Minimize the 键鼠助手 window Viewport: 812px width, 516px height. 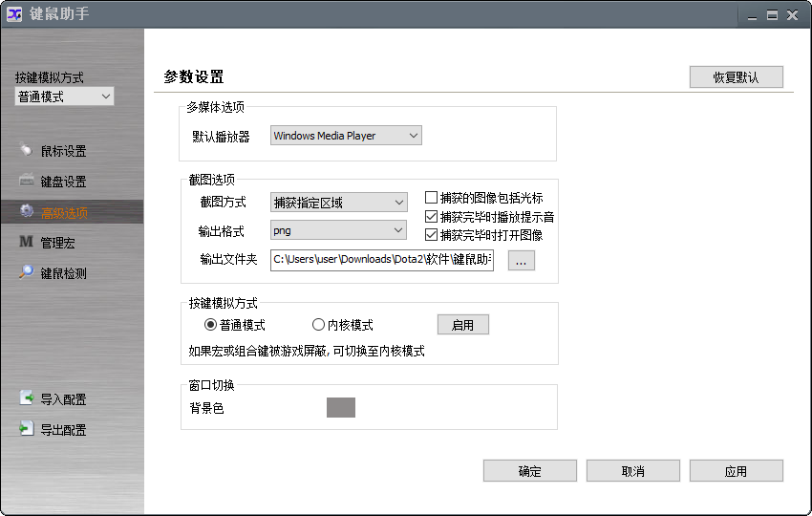click(753, 15)
